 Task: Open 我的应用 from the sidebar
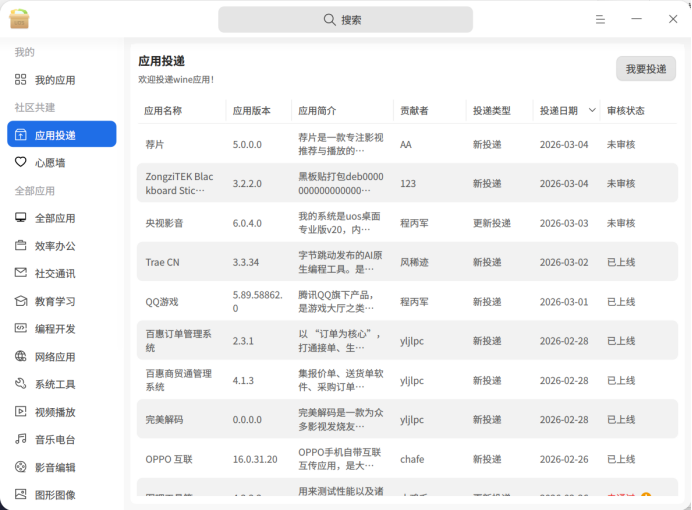pyautogui.click(x=55, y=80)
